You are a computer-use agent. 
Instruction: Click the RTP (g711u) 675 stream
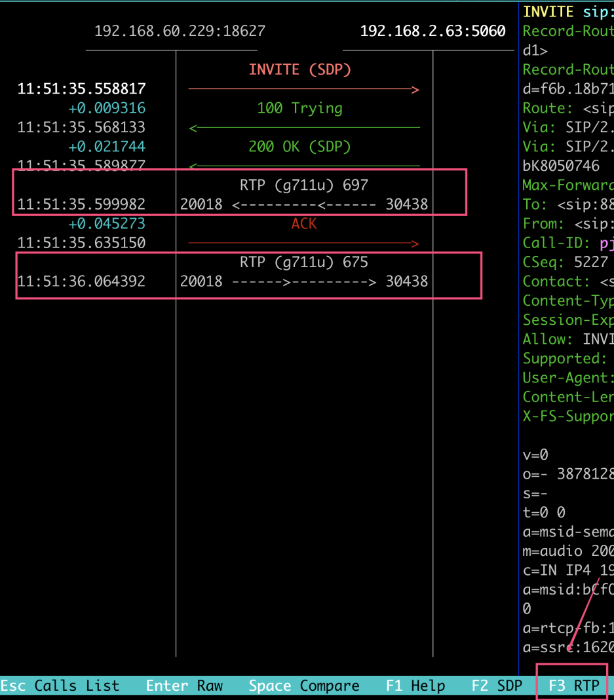(303, 263)
